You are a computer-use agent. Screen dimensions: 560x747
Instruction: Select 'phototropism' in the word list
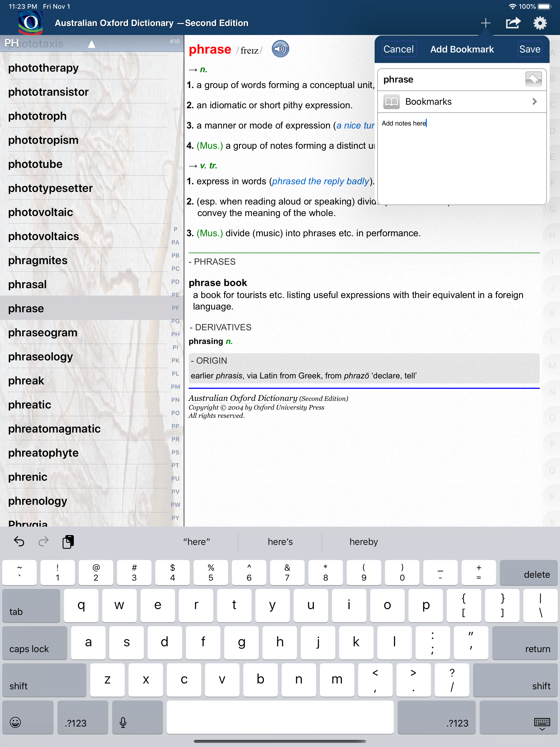point(88,140)
